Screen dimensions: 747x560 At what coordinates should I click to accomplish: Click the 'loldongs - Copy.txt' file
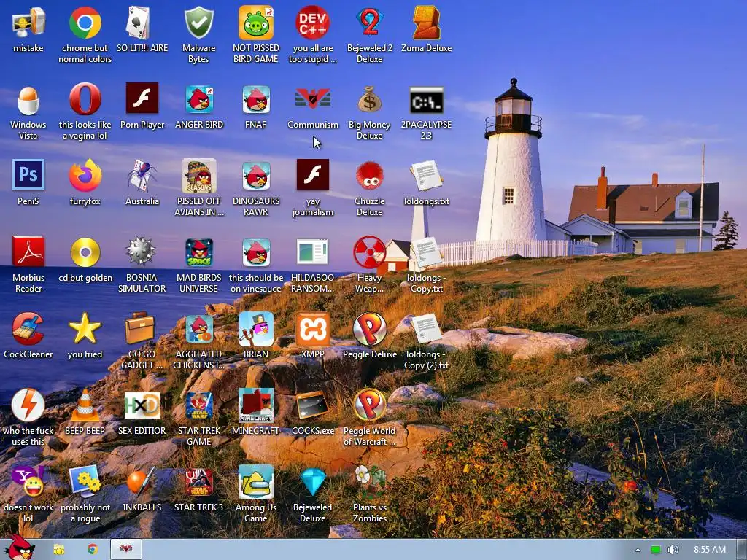click(426, 252)
